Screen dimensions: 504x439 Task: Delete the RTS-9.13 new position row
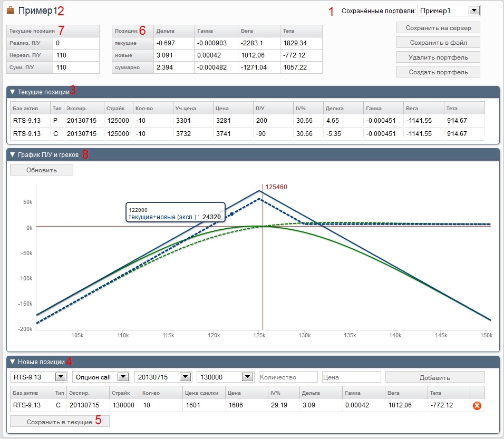pos(477,405)
